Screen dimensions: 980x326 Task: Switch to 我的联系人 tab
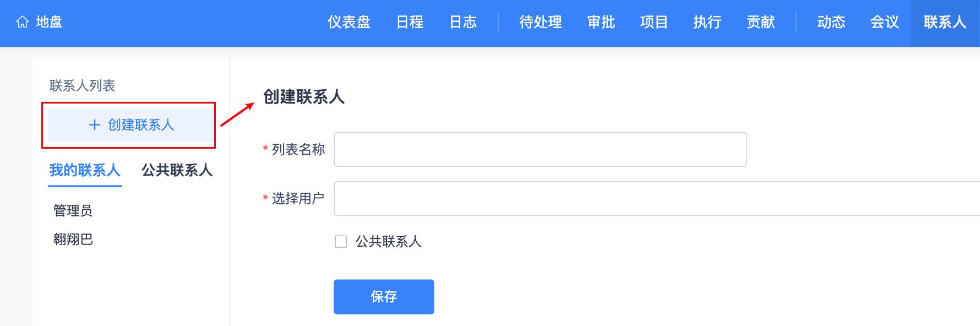pyautogui.click(x=85, y=171)
